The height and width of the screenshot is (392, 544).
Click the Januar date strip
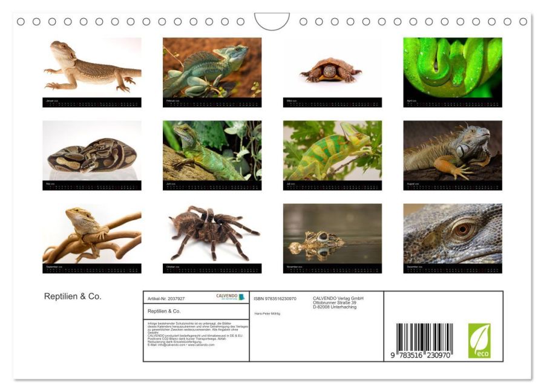click(92, 103)
